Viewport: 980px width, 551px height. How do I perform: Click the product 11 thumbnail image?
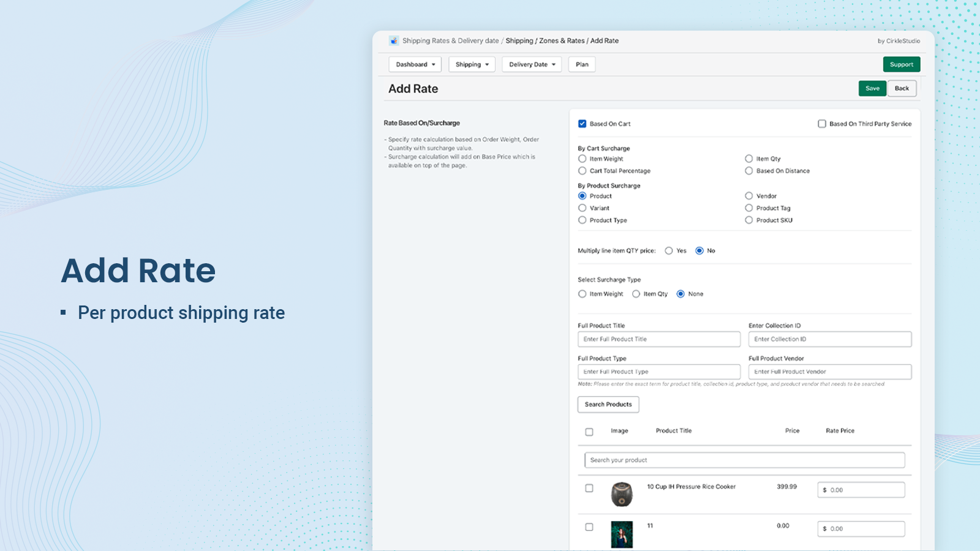(x=621, y=534)
